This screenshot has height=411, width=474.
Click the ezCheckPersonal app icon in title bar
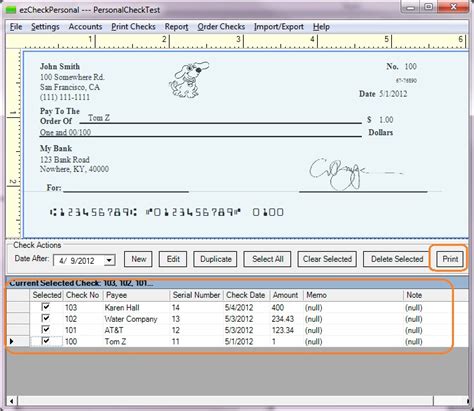tap(11, 10)
